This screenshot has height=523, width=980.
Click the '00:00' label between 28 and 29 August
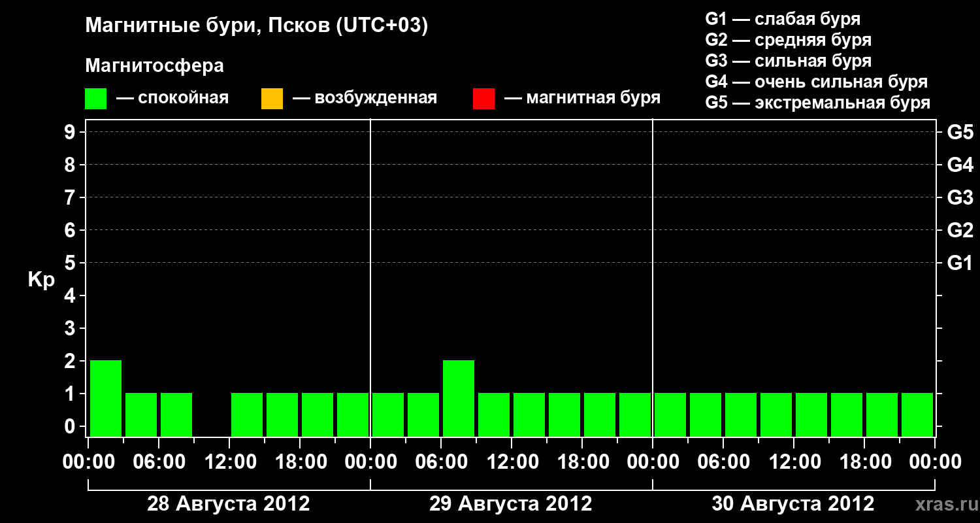370,462
